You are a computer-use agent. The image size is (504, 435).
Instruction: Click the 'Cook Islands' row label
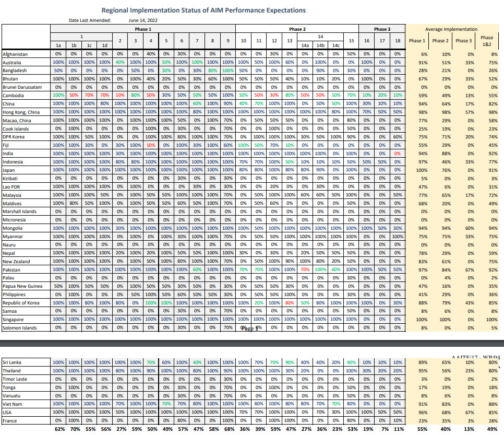(16, 129)
